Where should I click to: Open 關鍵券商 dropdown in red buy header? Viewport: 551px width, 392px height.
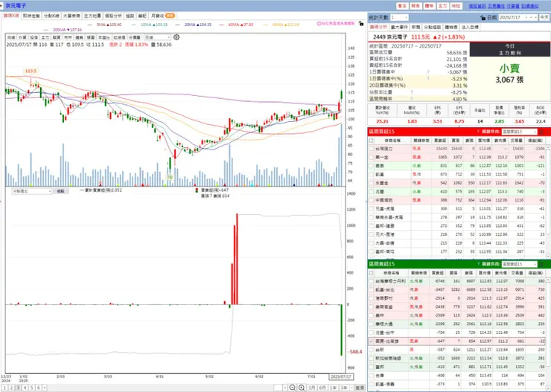coord(519,132)
